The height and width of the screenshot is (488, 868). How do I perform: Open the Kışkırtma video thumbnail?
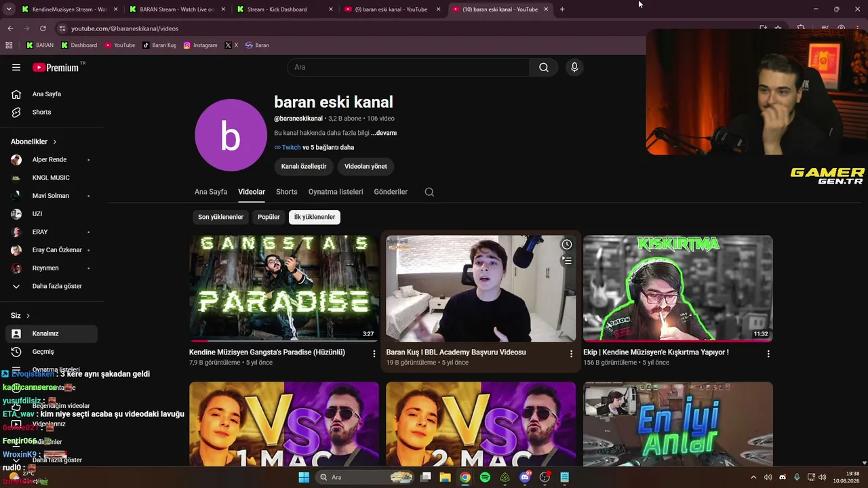pyautogui.click(x=678, y=289)
